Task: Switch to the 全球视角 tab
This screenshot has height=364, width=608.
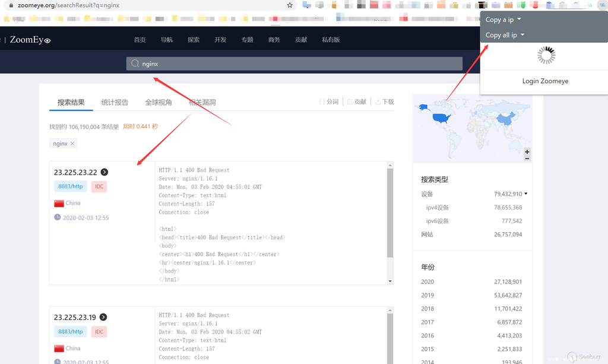Action: click(x=159, y=102)
